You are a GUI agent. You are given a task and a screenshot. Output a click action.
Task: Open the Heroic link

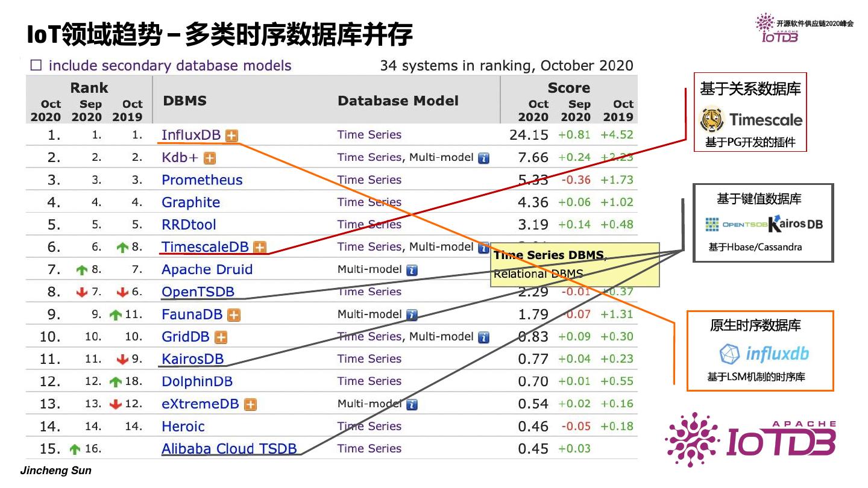click(183, 427)
